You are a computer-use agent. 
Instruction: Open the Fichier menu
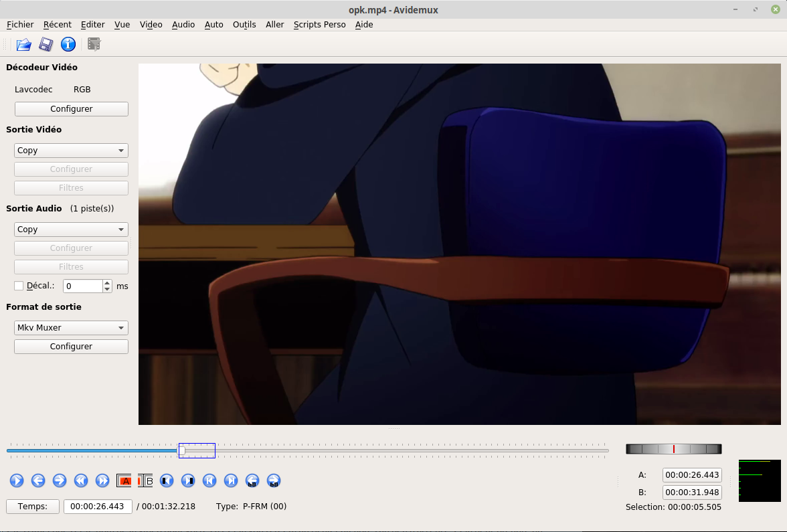click(20, 24)
